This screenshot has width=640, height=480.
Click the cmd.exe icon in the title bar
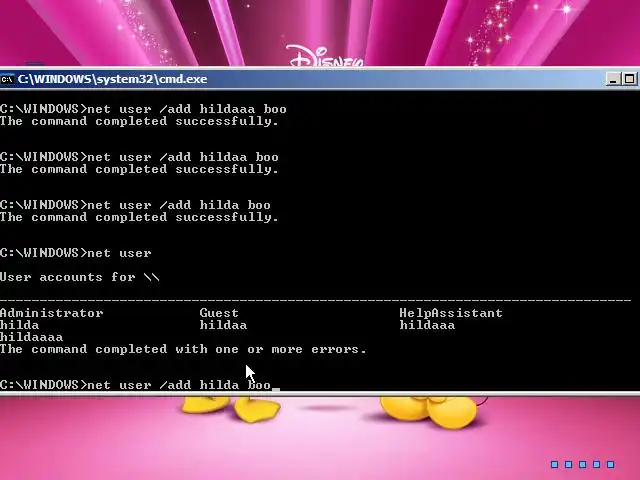(7, 79)
